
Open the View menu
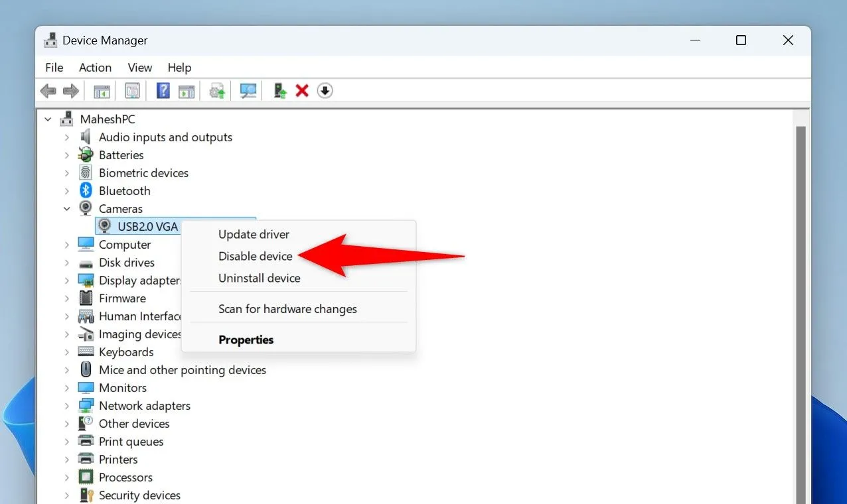139,67
